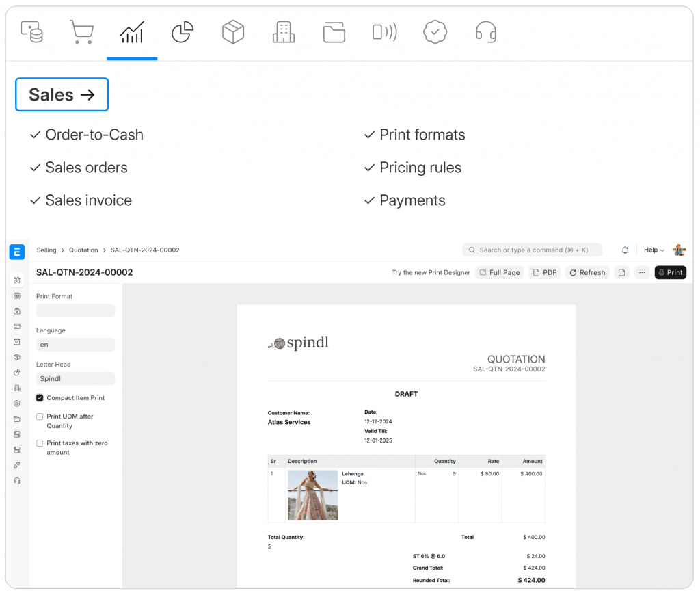Viewport: 700px width, 593px height.
Task: Expand the three-dots more options menu
Action: 641,272
